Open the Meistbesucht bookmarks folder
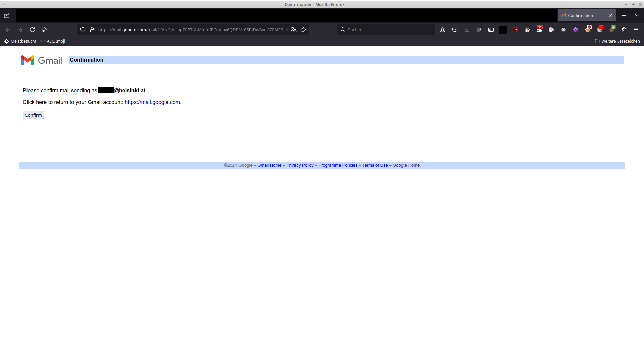The width and height of the screenshot is (644, 354). pos(20,41)
